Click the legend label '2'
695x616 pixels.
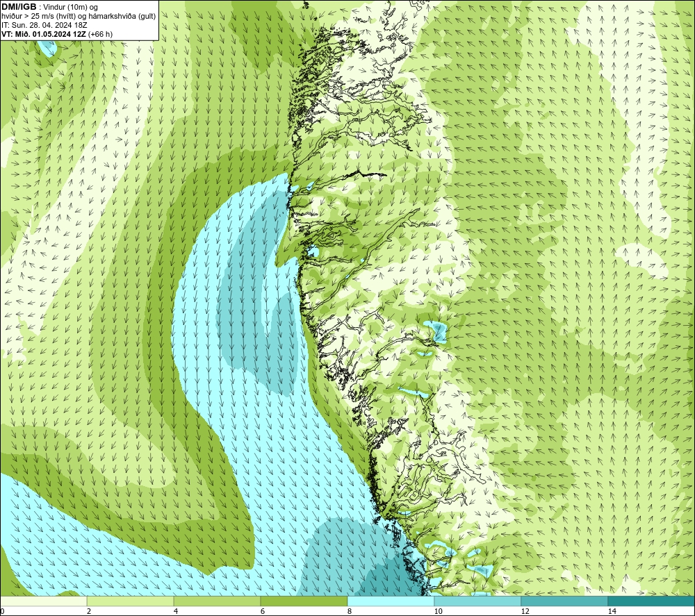pos(89,611)
